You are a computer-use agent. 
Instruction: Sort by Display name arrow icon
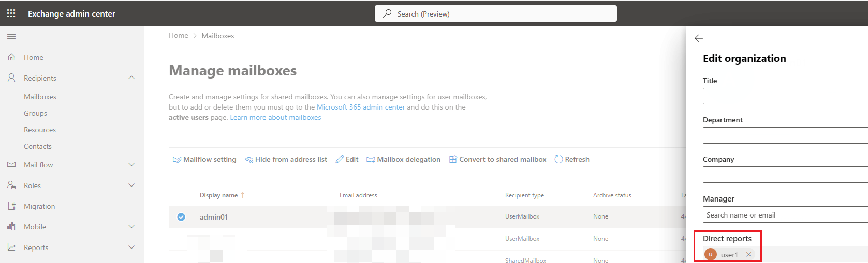(243, 195)
